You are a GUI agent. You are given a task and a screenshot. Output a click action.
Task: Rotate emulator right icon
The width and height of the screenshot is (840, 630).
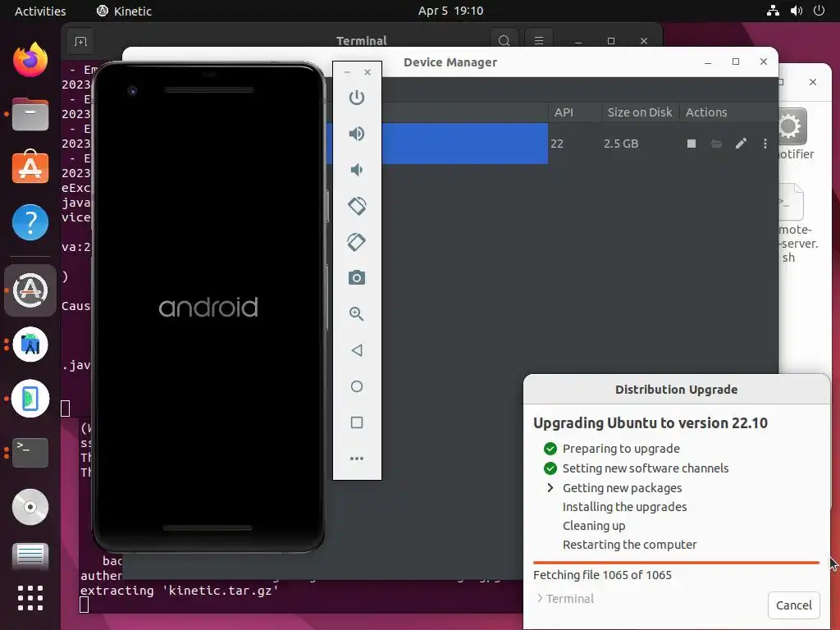click(357, 242)
